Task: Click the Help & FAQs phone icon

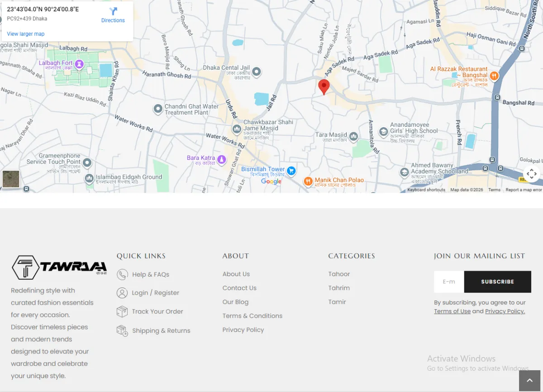Action: tap(122, 274)
